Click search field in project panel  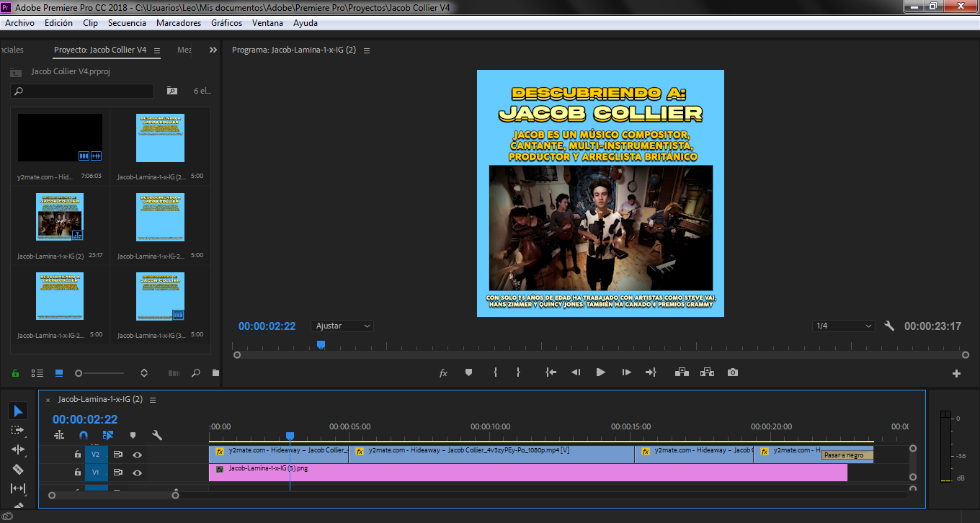(82, 91)
